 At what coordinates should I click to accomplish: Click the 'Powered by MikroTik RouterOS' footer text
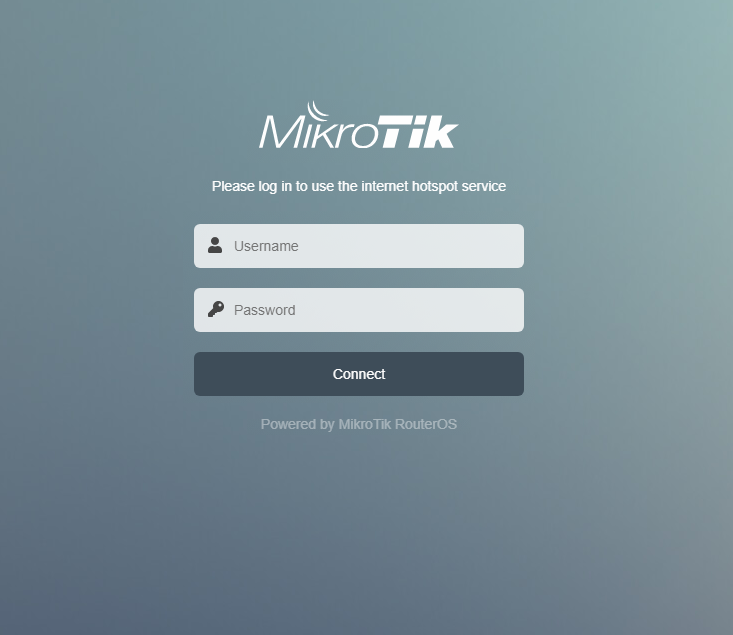359,424
